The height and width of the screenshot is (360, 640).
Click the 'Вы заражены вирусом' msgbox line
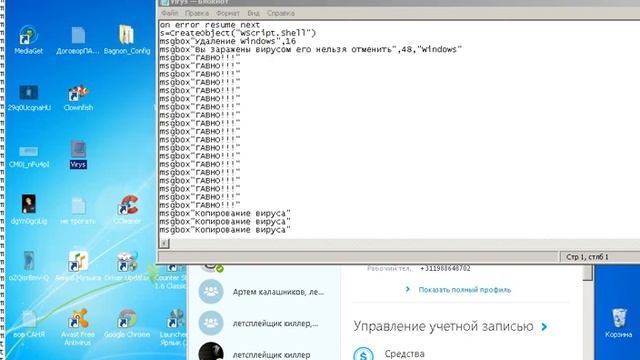[311, 49]
